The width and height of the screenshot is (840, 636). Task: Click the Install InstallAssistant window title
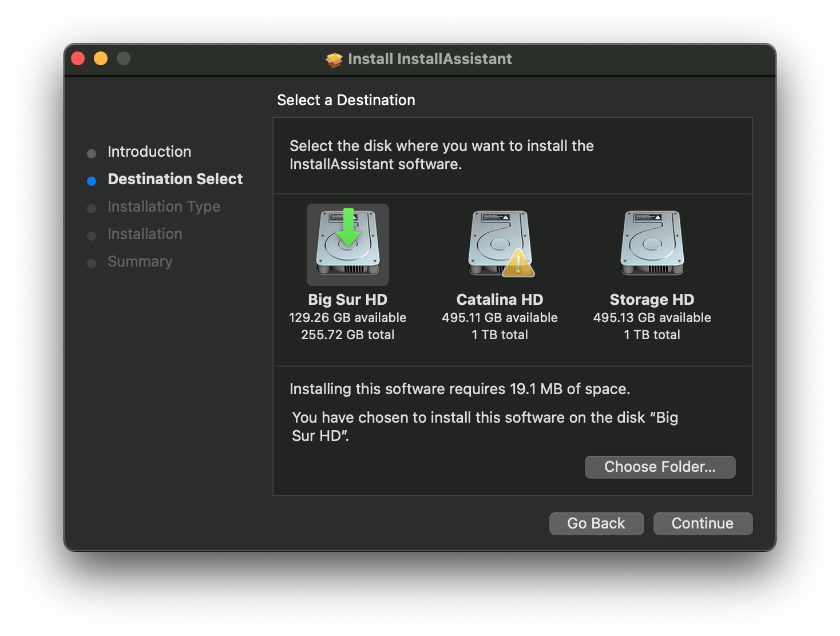(x=430, y=59)
